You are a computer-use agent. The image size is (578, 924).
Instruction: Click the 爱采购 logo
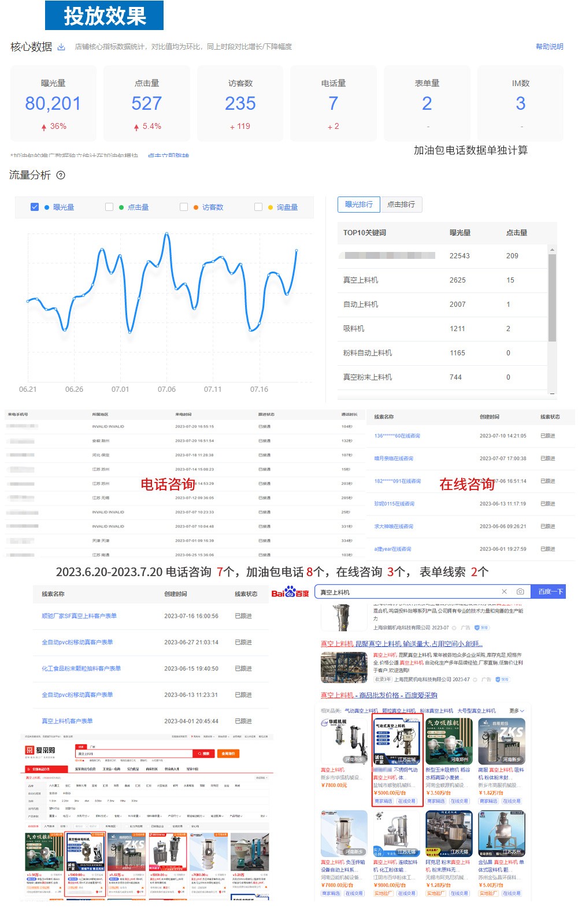(x=40, y=750)
